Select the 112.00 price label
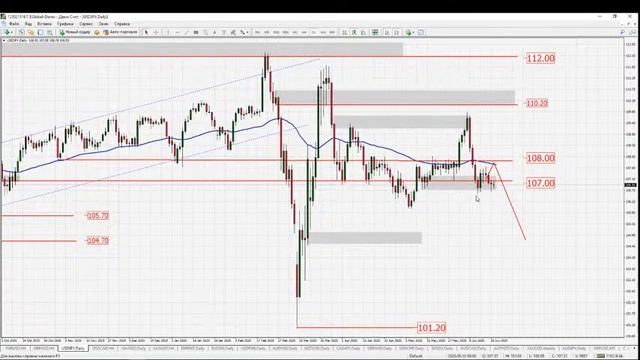The image size is (640, 360). (540, 58)
